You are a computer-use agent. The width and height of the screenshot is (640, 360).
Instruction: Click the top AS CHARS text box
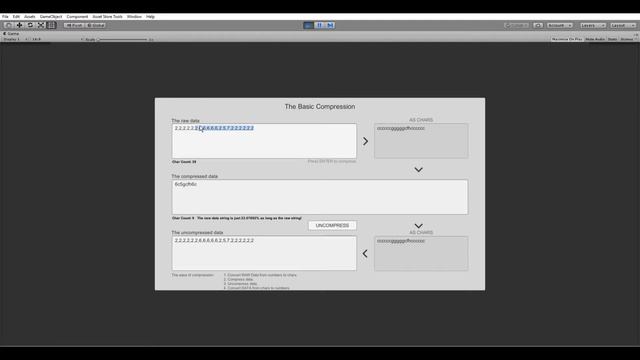tap(421, 141)
